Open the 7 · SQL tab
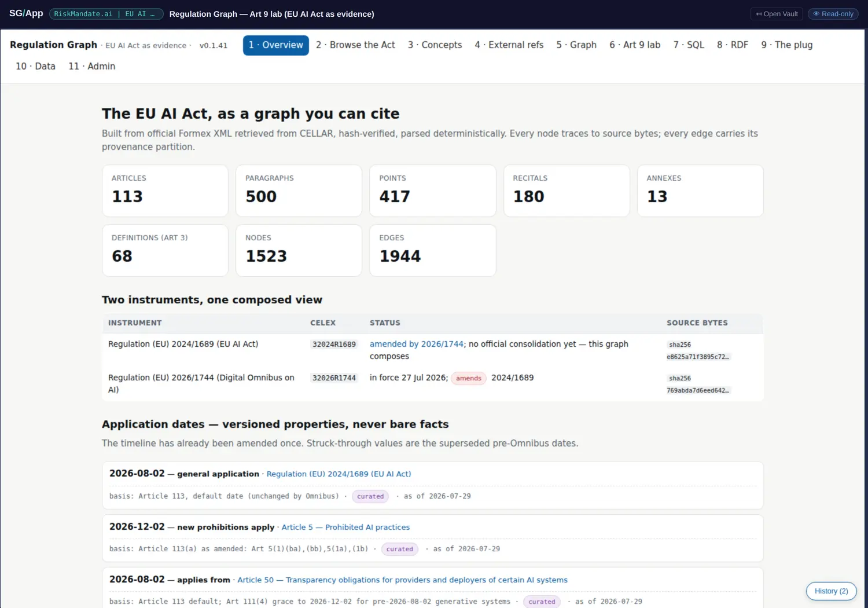Screen dimensions: 868x608 tap(689, 45)
